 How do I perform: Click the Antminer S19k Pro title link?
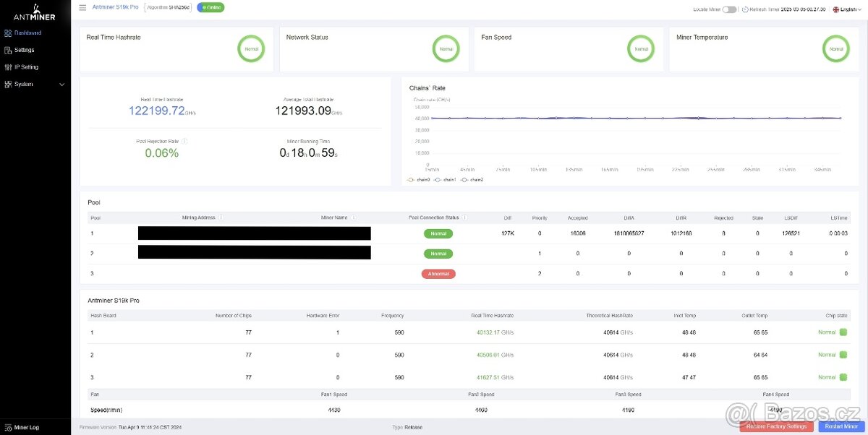[116, 7]
